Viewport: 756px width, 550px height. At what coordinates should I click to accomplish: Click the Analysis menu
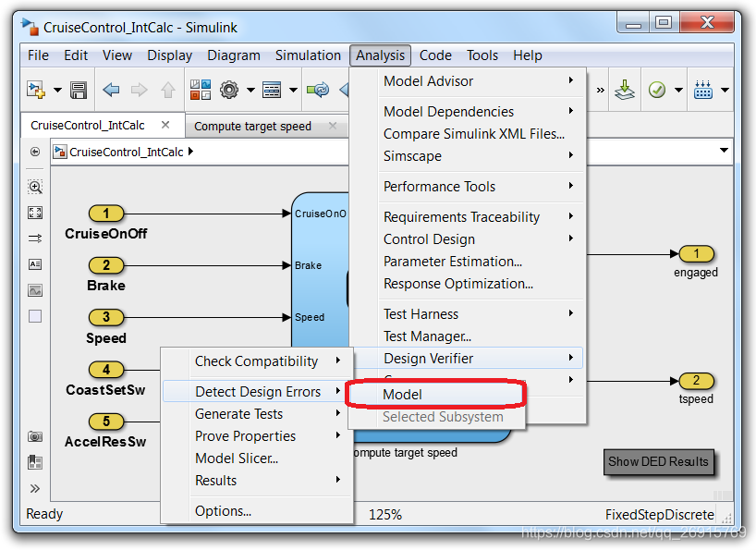(x=381, y=55)
